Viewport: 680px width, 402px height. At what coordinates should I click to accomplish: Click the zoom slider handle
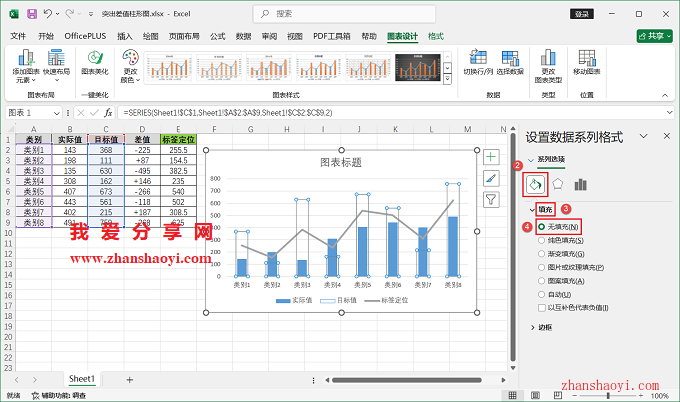(608, 395)
